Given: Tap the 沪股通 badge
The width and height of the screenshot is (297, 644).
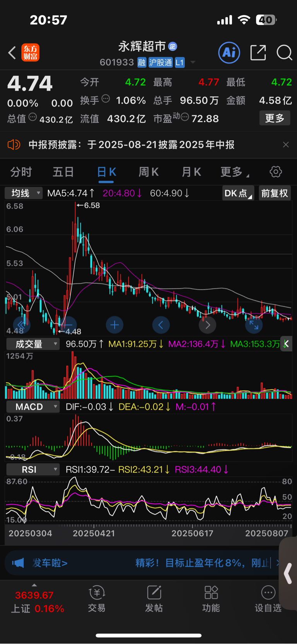Looking at the screenshot, I should pyautogui.click(x=160, y=62).
